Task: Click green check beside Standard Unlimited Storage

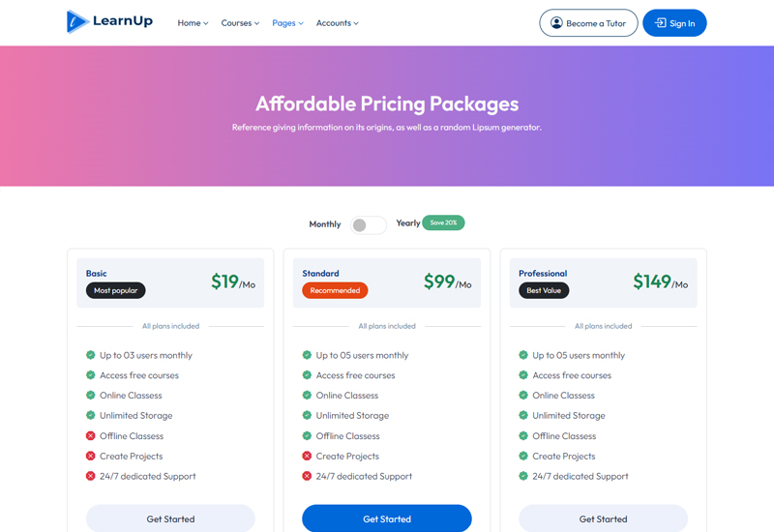Action: pos(307,416)
